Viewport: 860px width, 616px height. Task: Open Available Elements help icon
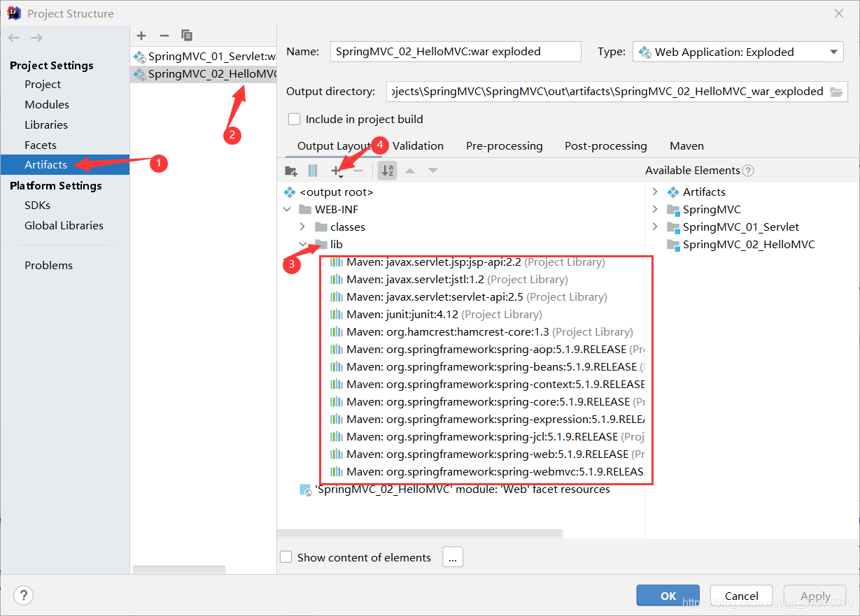[x=748, y=171]
